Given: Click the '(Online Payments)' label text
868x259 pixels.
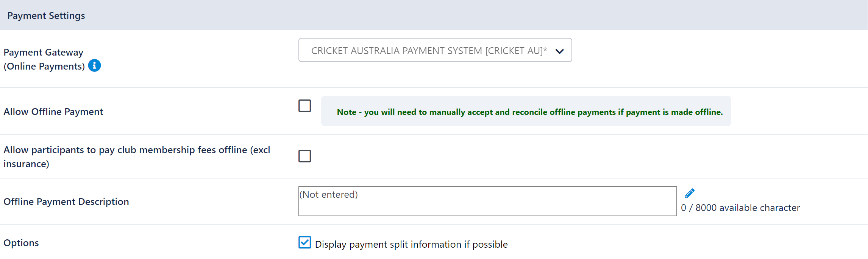Looking at the screenshot, I should click(44, 66).
